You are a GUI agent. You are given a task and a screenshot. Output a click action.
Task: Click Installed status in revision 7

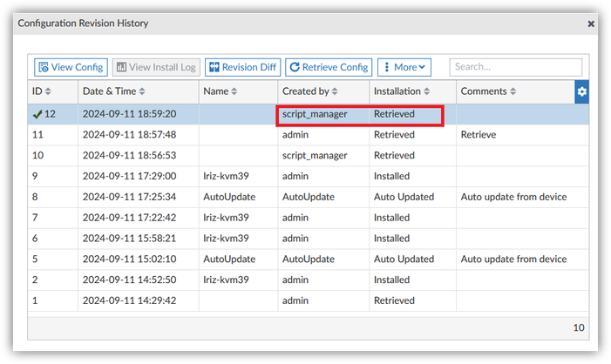click(392, 218)
